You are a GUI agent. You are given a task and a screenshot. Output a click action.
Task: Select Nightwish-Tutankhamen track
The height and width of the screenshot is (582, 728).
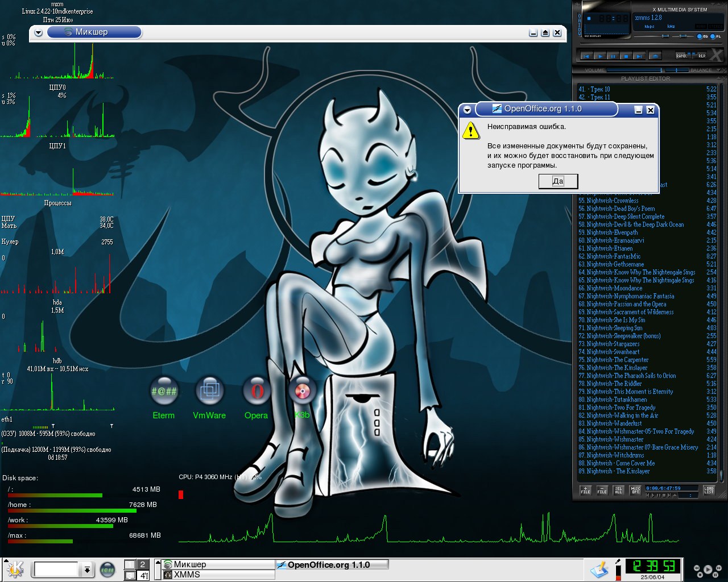(647, 400)
